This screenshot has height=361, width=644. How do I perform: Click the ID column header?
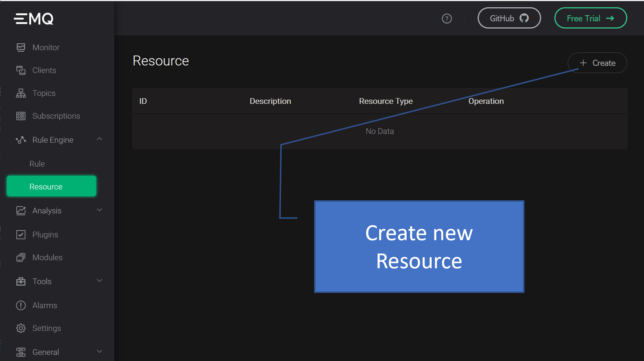[x=143, y=101]
